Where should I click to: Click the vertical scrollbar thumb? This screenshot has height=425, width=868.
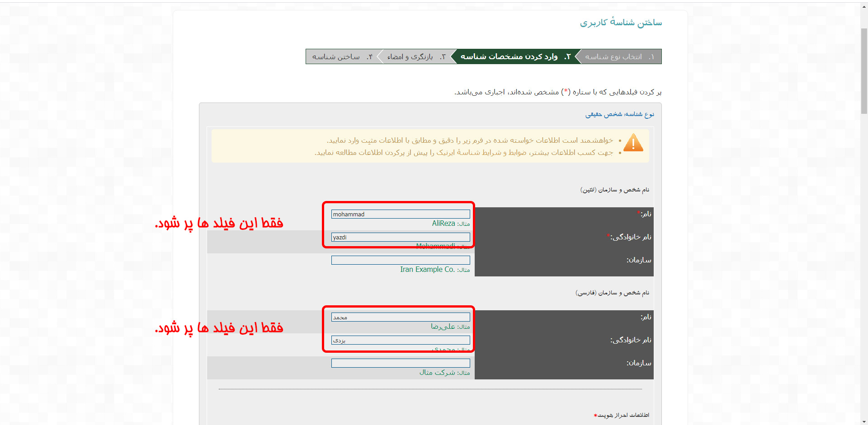(864, 70)
